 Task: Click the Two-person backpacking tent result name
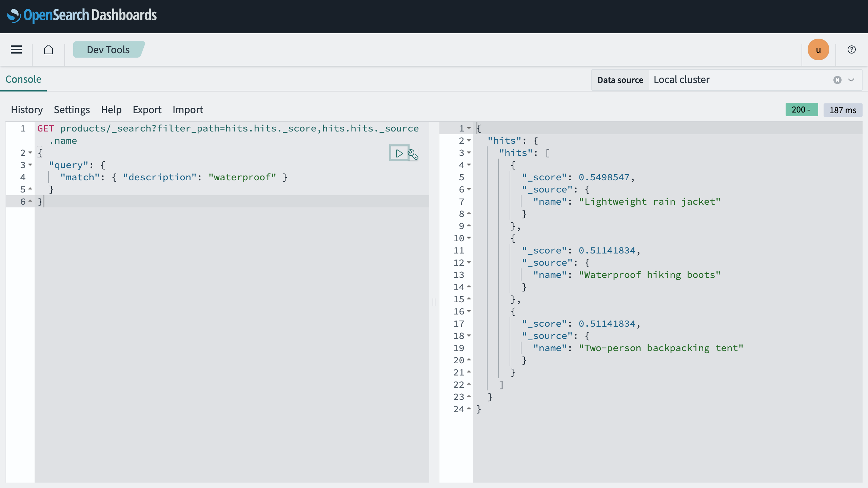point(661,348)
